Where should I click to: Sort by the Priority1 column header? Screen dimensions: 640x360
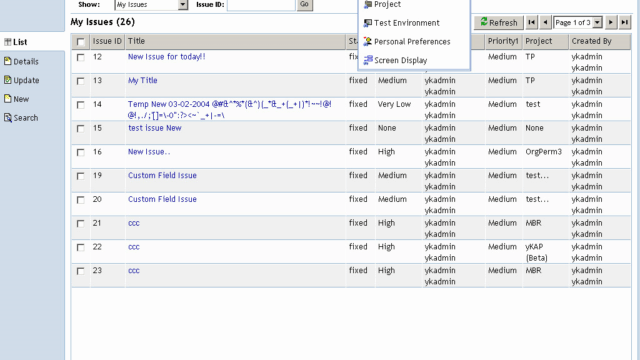click(503, 41)
